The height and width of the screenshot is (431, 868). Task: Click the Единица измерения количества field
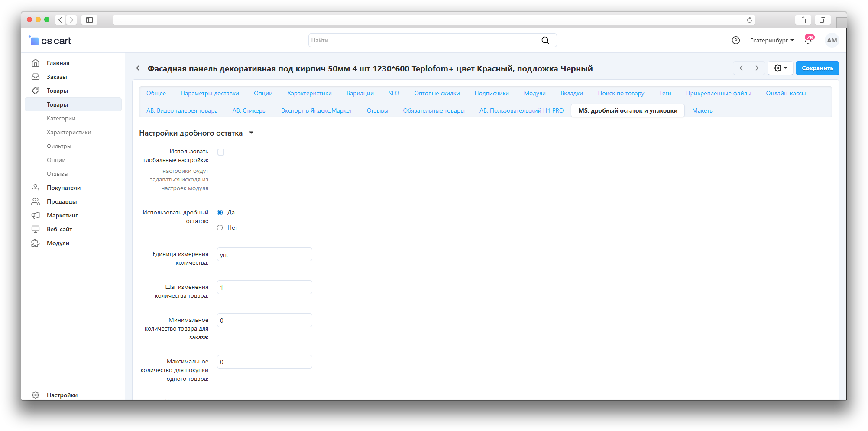pyautogui.click(x=264, y=254)
